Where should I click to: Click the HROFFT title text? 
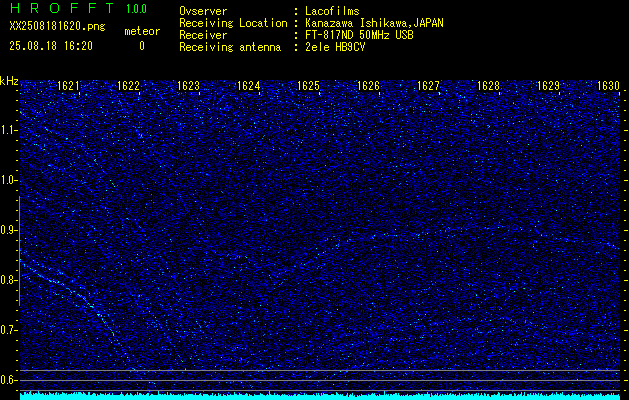click(62, 8)
